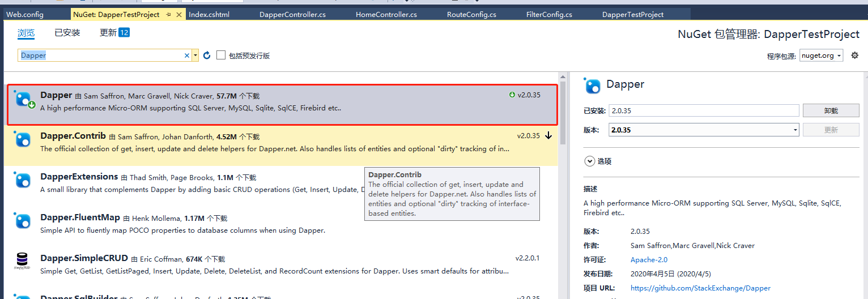Click the package list scroll-up arrow
Viewport: 868px width, 299px height.
[563, 76]
